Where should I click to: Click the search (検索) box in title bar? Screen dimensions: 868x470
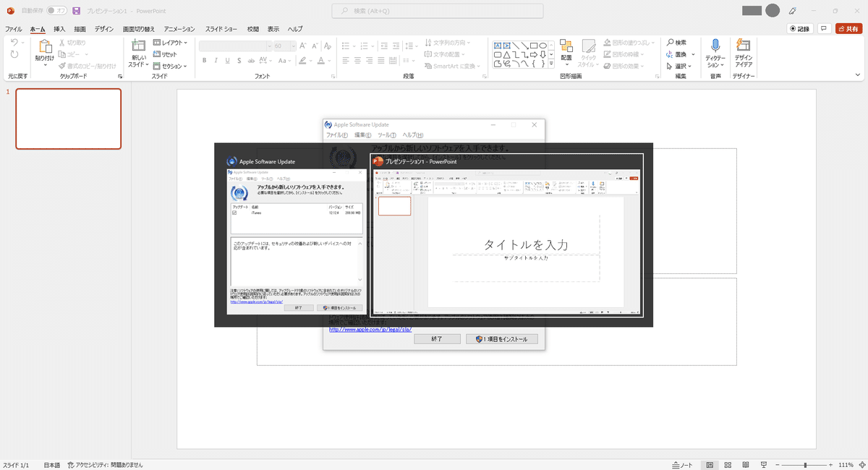click(438, 11)
